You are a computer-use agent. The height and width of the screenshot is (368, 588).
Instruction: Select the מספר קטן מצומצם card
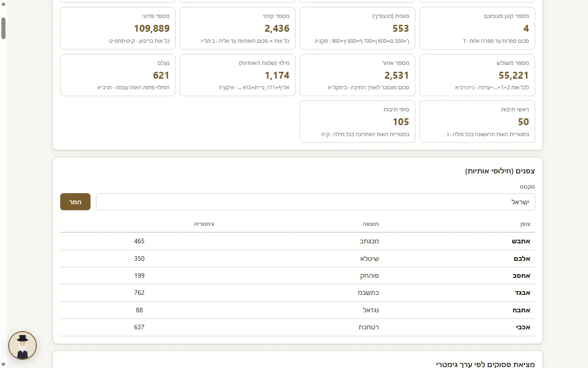click(477, 28)
